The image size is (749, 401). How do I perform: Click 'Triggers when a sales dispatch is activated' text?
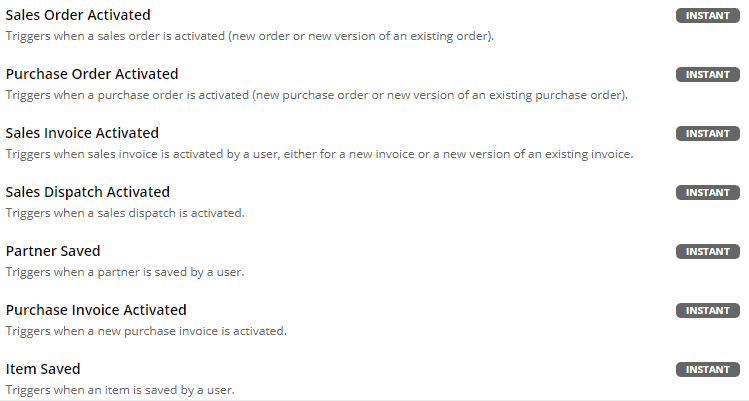point(125,213)
